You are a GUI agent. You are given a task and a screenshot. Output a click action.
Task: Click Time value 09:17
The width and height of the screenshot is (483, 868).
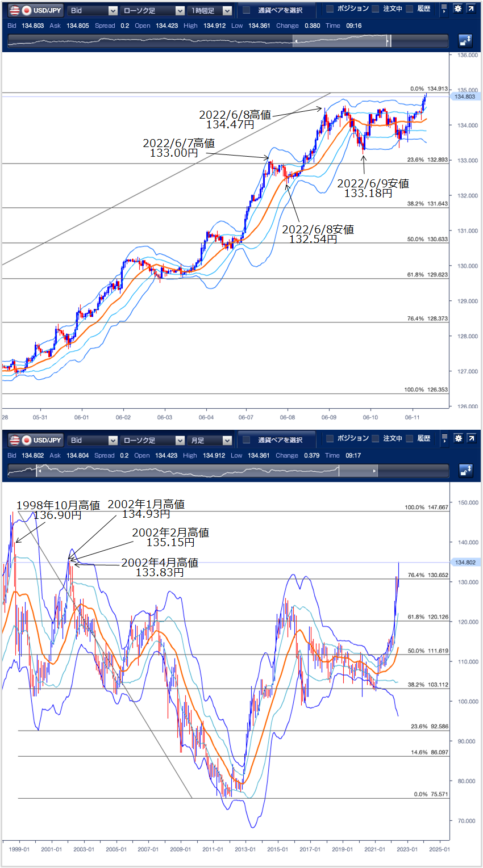[x=353, y=455]
